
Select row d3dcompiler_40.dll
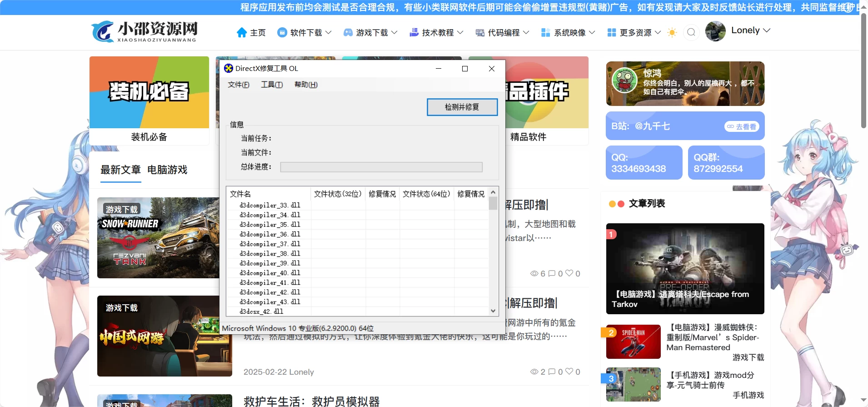270,273
